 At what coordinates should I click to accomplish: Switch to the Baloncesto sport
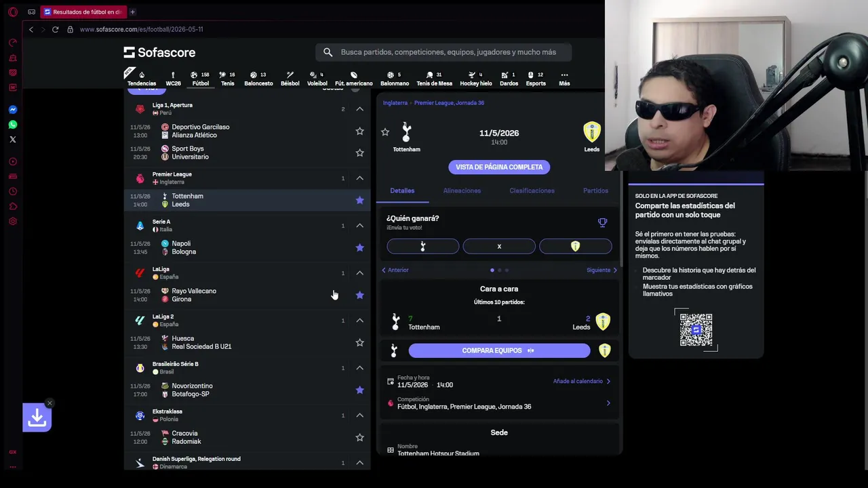[x=258, y=79]
